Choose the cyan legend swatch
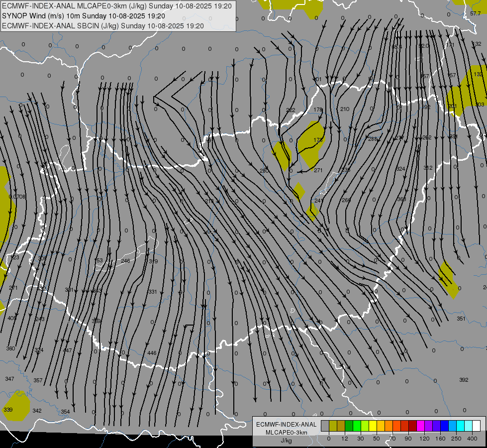Viewport: 487px width, 448px height. [460, 426]
